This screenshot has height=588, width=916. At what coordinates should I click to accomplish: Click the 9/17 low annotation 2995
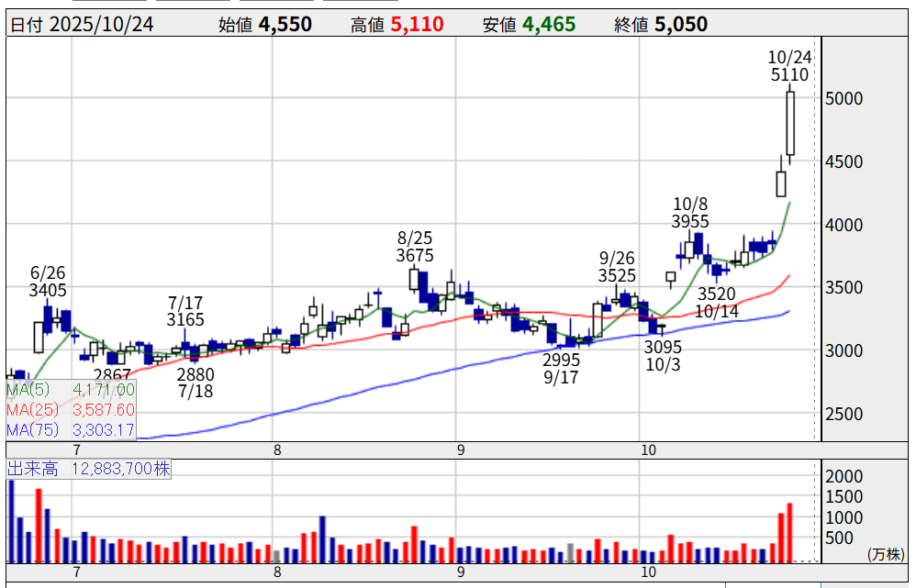coord(561,360)
